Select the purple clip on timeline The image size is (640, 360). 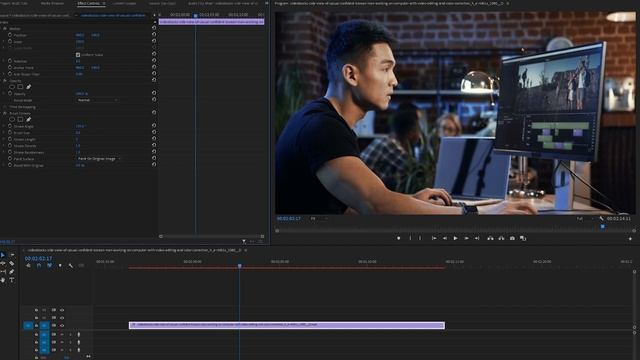287,325
